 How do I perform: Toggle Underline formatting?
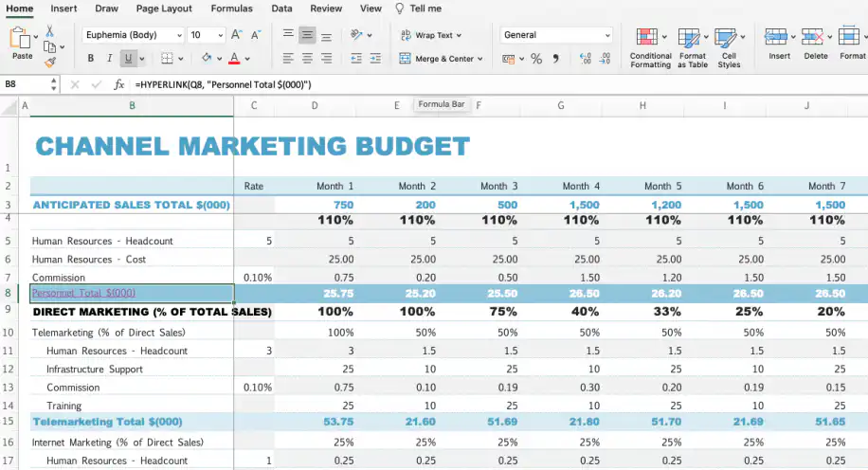click(129, 58)
